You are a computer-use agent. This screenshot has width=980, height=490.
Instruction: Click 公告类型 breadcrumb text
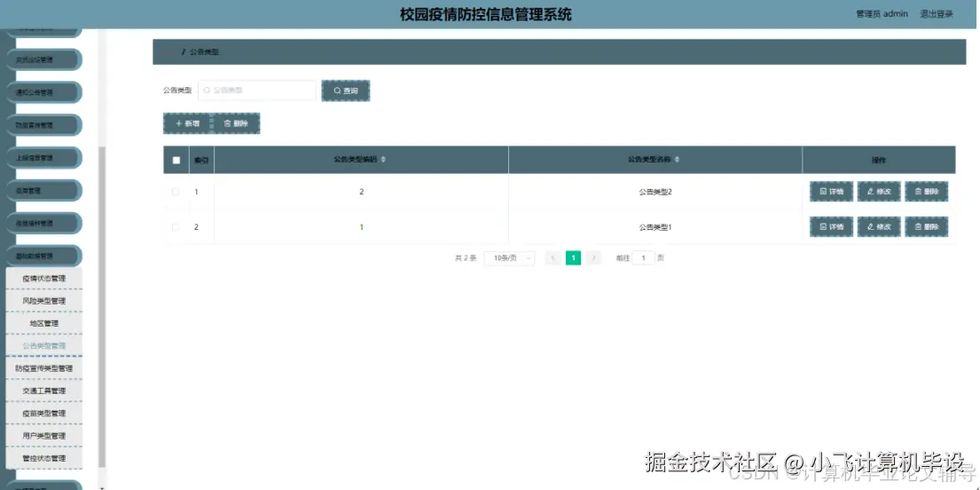click(x=204, y=52)
